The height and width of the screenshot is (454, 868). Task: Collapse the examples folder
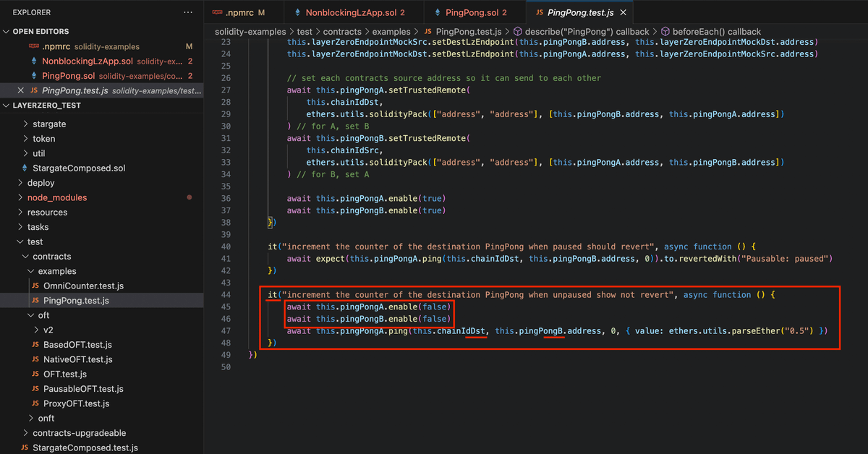coord(56,271)
